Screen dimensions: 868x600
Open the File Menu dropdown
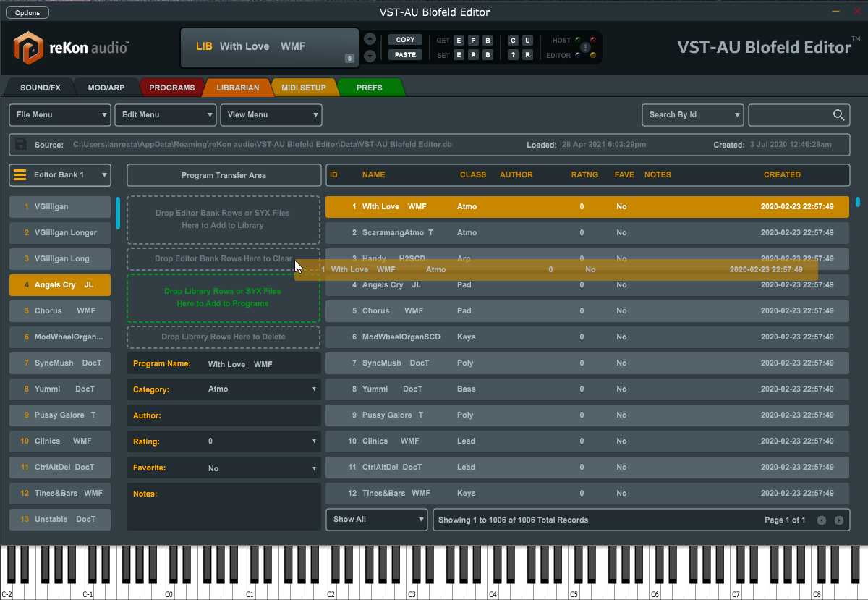60,114
